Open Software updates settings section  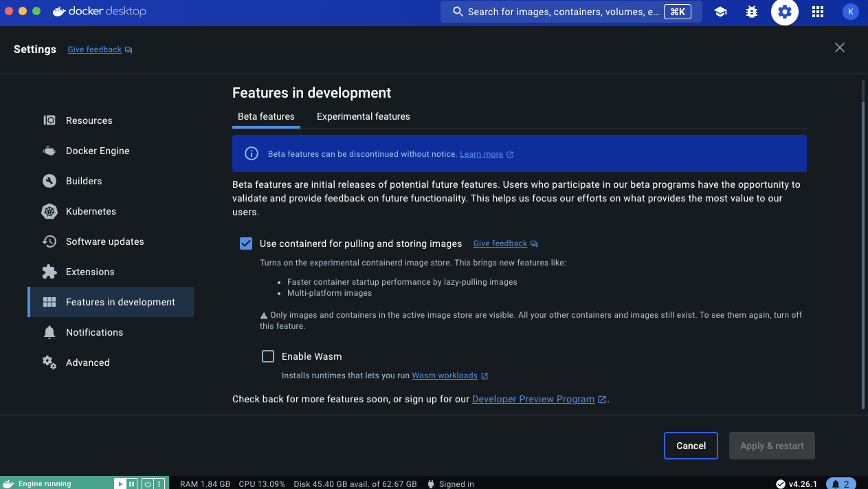point(111,241)
